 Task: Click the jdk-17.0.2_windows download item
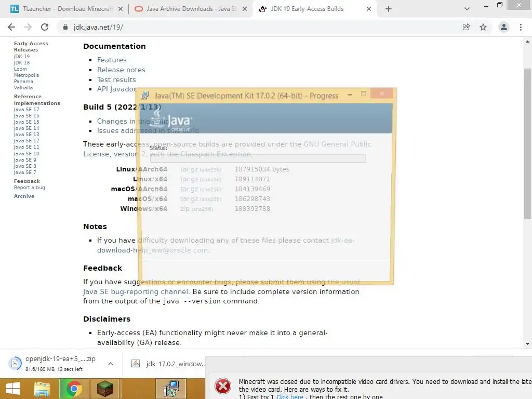168,364
